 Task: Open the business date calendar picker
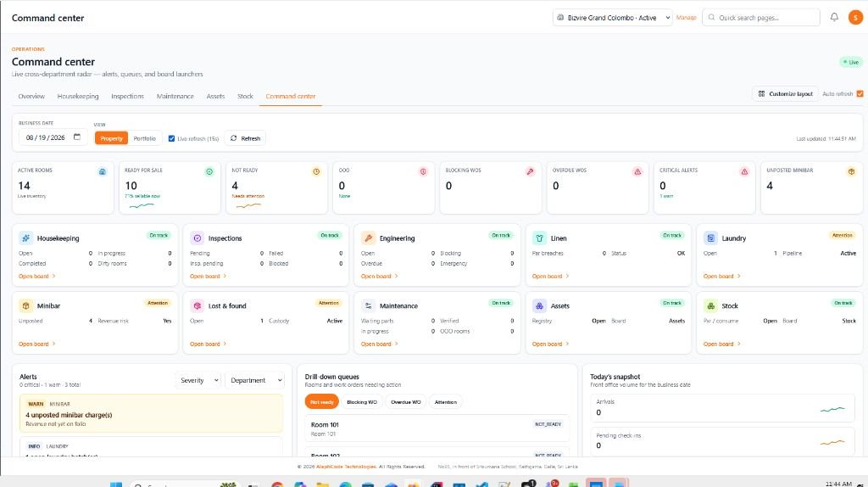point(77,137)
